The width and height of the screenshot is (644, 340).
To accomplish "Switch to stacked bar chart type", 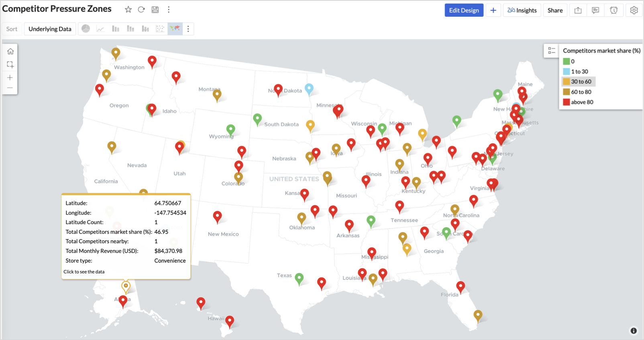I will click(130, 29).
